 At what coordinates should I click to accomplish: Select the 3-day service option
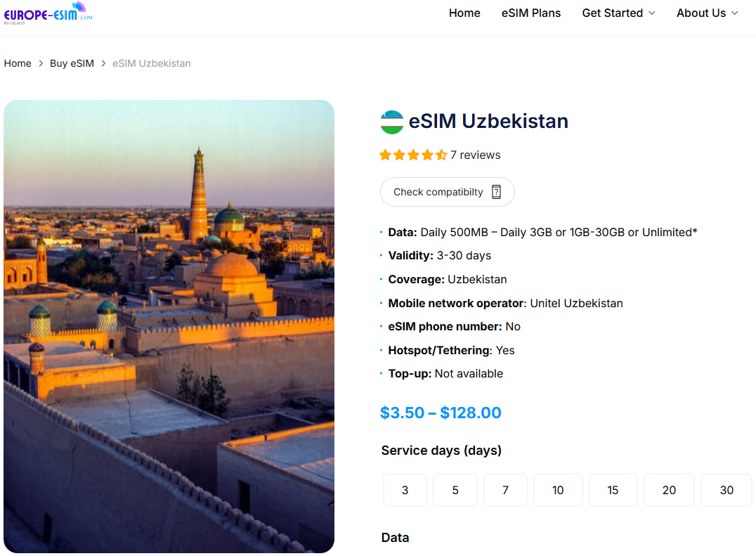point(405,490)
